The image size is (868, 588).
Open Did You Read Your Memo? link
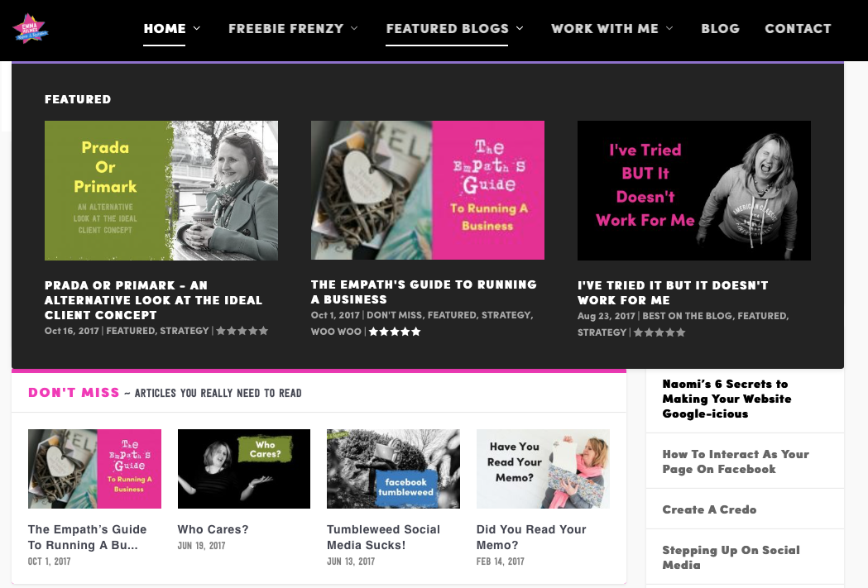531,537
